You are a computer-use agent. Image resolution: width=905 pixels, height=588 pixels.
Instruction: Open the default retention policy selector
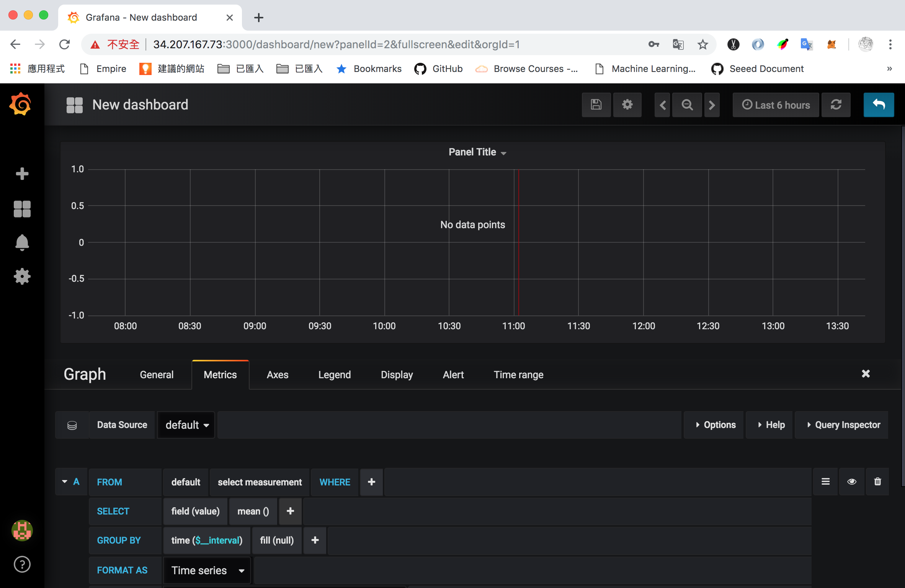coord(186,482)
